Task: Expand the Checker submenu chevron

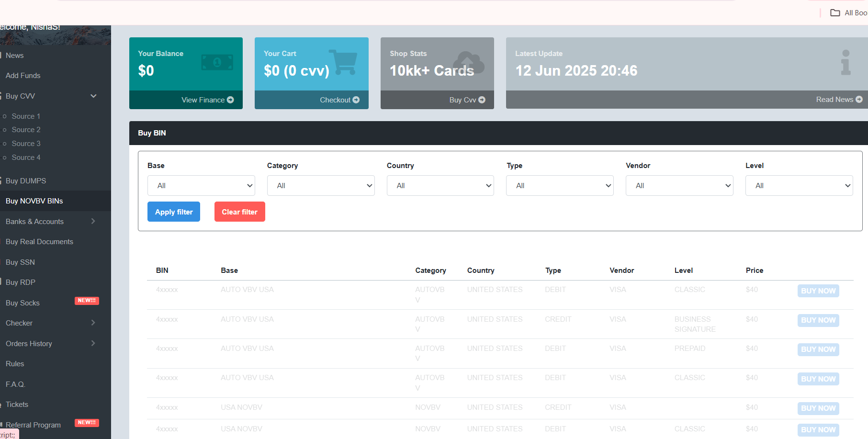Action: (93, 323)
